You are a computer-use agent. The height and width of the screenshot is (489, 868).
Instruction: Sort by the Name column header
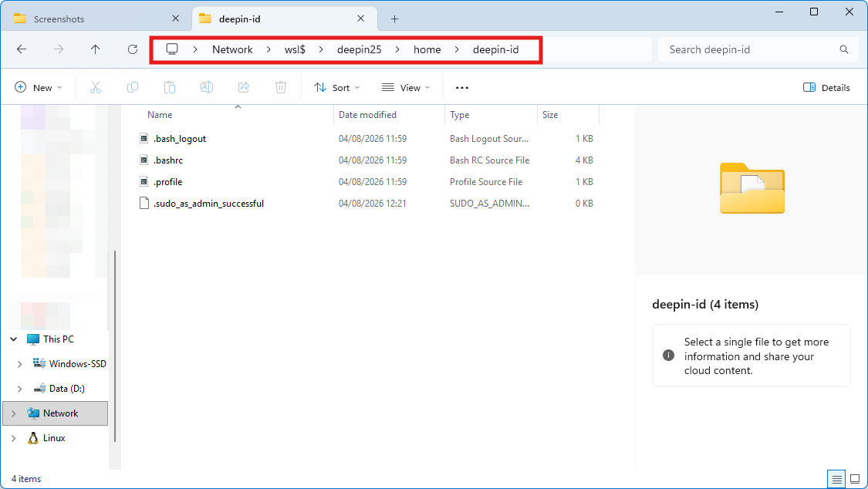click(x=160, y=114)
